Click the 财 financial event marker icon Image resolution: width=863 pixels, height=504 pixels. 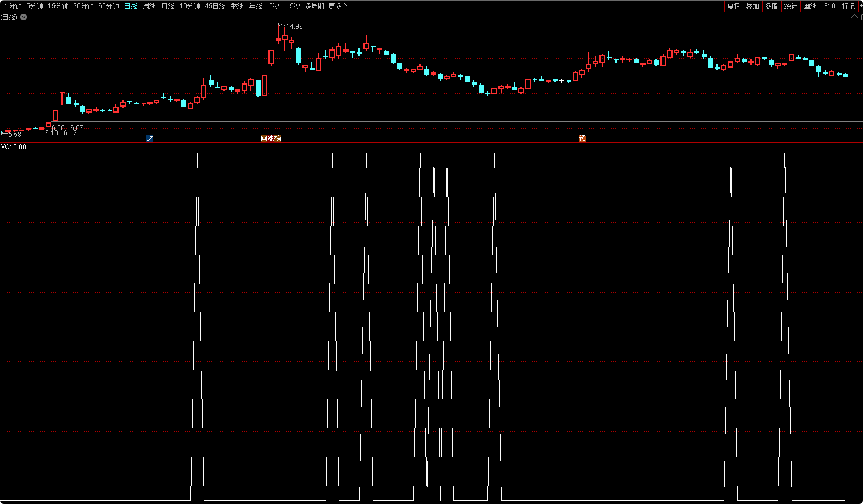point(149,138)
